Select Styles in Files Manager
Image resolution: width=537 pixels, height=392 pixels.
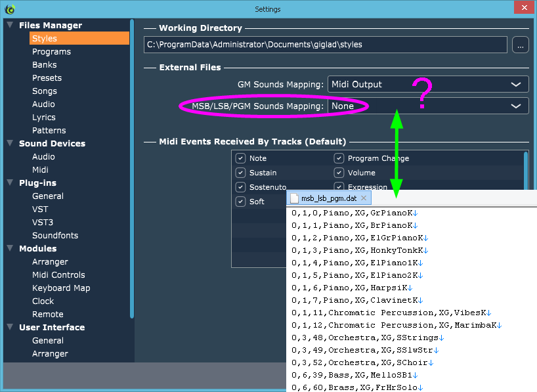[x=79, y=38]
